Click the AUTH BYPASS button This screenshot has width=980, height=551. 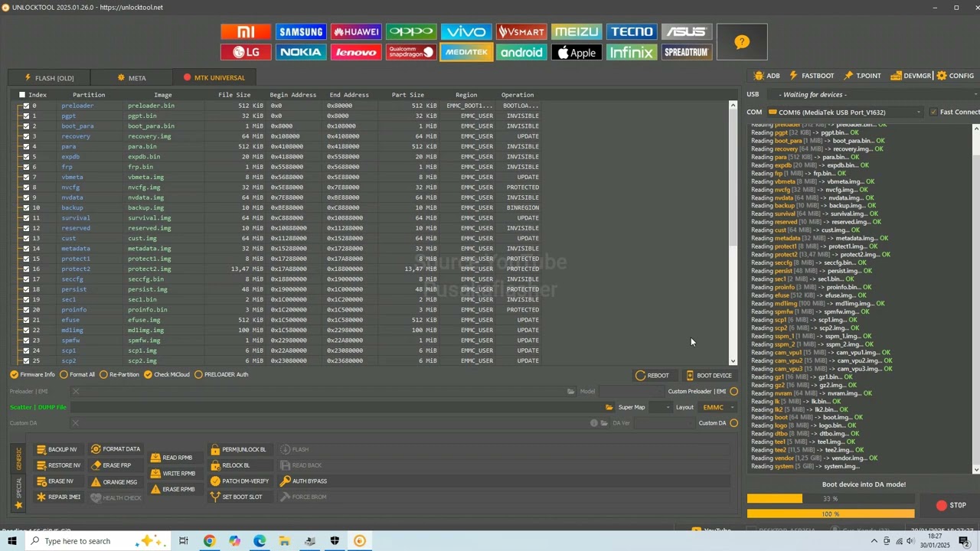pyautogui.click(x=304, y=481)
